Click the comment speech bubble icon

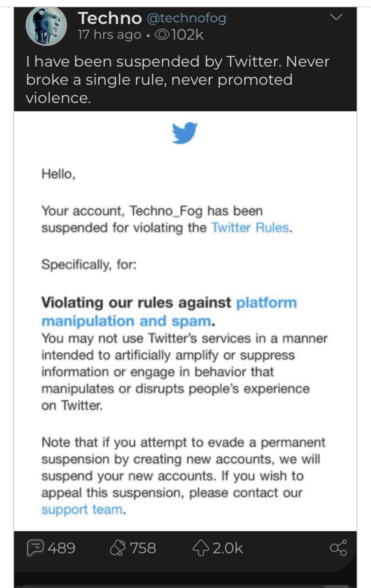(x=35, y=548)
